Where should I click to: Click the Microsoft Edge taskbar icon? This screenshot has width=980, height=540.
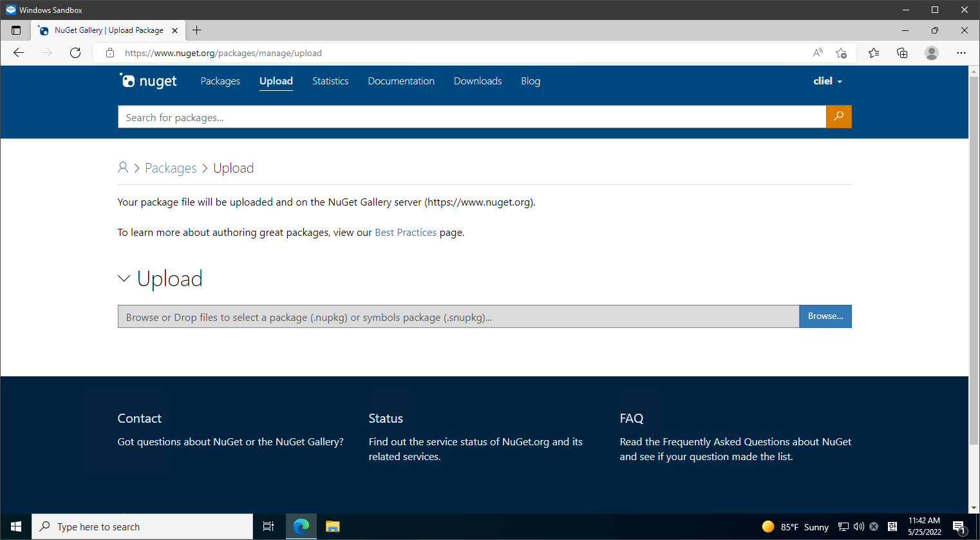pos(301,526)
